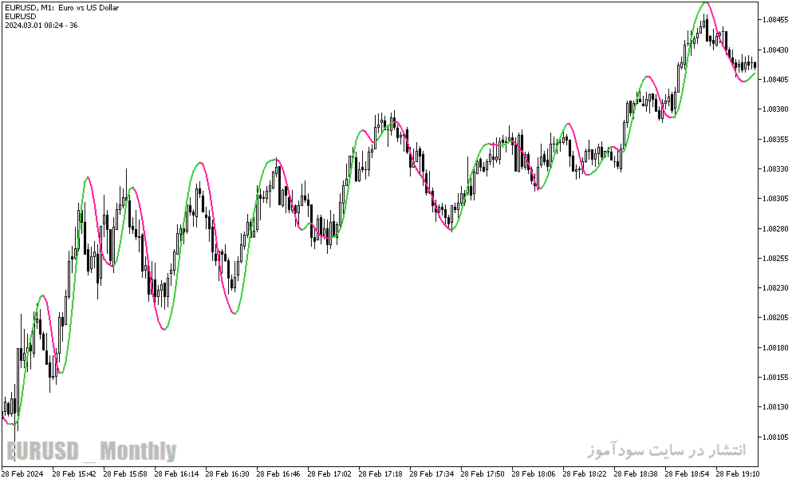800x483 pixels.
Task: Click the 1.08455 price level
Action: (774, 20)
